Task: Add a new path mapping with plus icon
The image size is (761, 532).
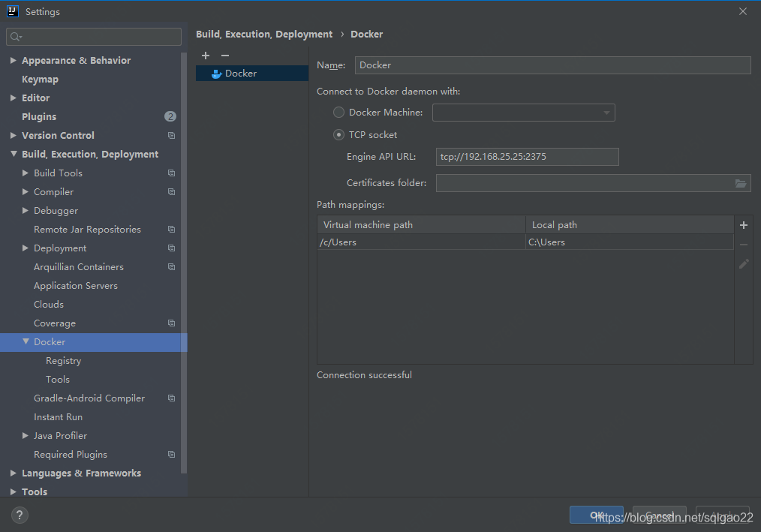Action: (x=744, y=225)
